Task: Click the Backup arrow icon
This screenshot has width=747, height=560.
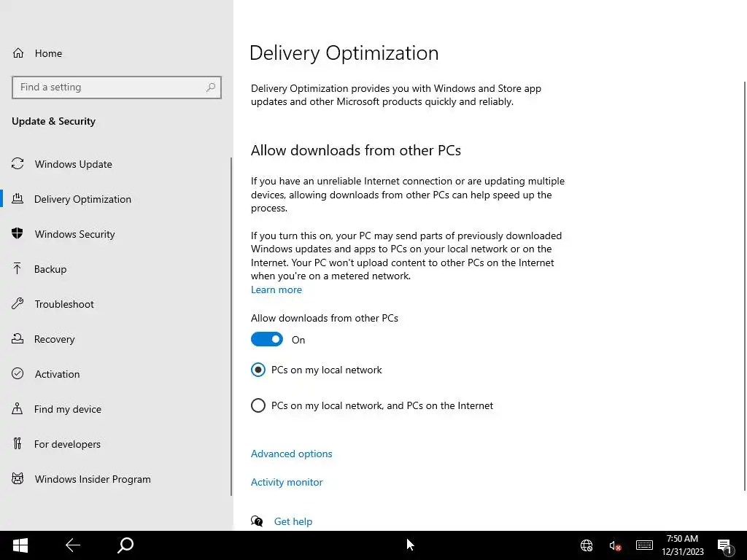Action: coord(18,268)
